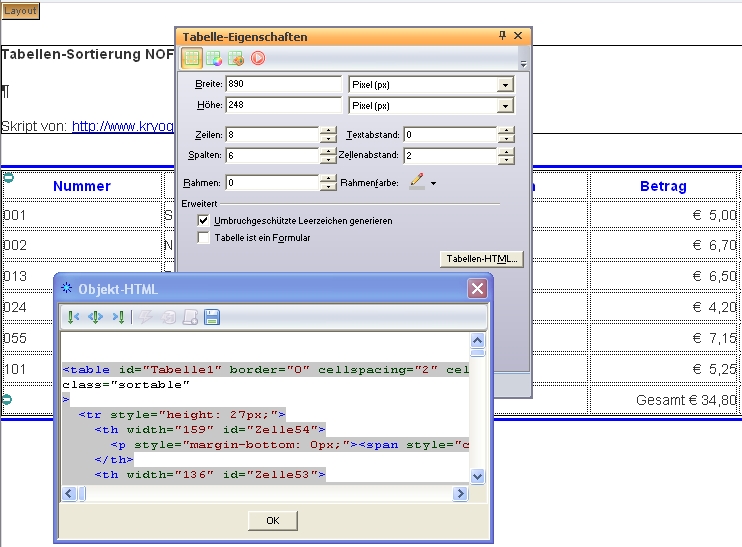Screen dimensions: 742x547
Task: Click the Rahmenfarbe pencil color swatch
Action: 417,183
